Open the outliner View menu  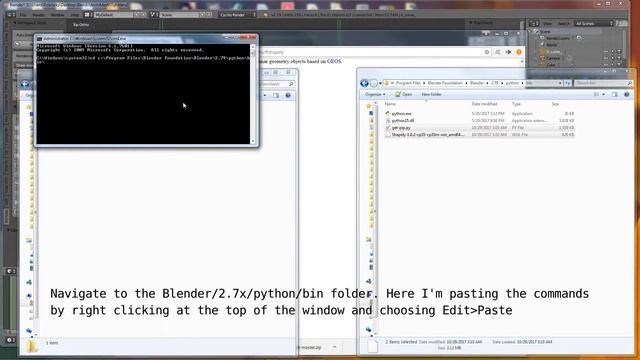point(547,24)
